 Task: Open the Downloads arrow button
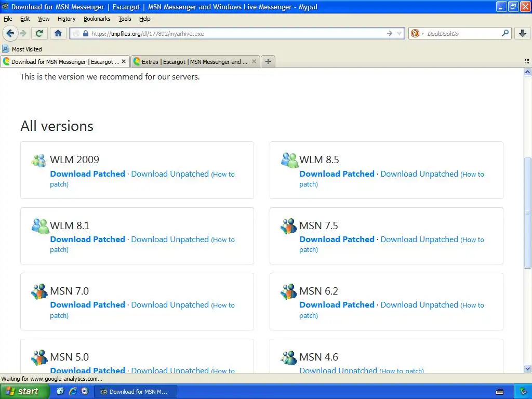pos(523,33)
